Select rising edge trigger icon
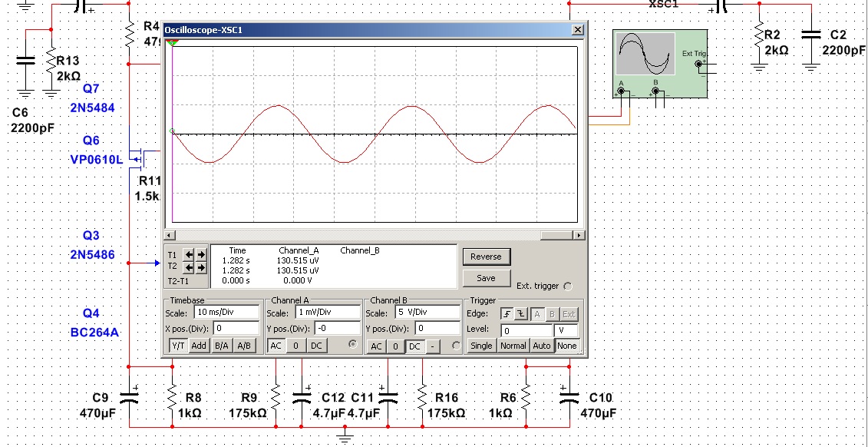Viewport: 868px width, 447px height. point(507,314)
